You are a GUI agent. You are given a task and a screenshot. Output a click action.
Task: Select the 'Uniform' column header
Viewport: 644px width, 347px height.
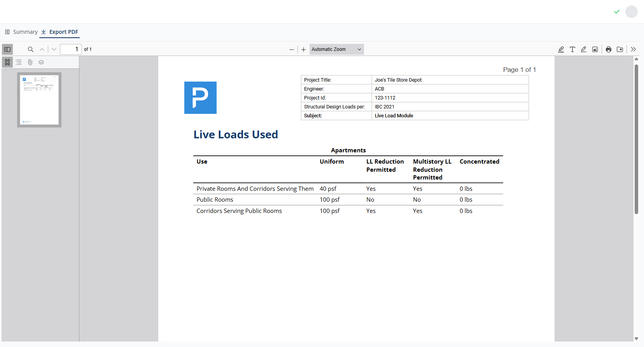point(332,162)
